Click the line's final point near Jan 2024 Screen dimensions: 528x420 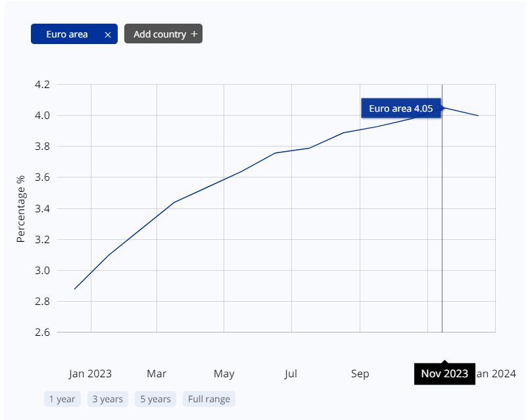(478, 116)
